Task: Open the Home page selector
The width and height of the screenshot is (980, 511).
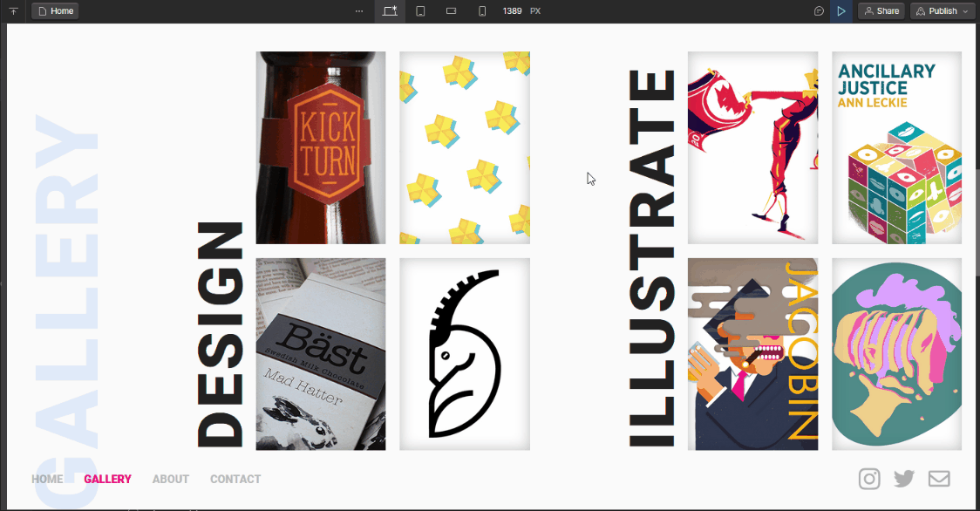Action: click(56, 11)
